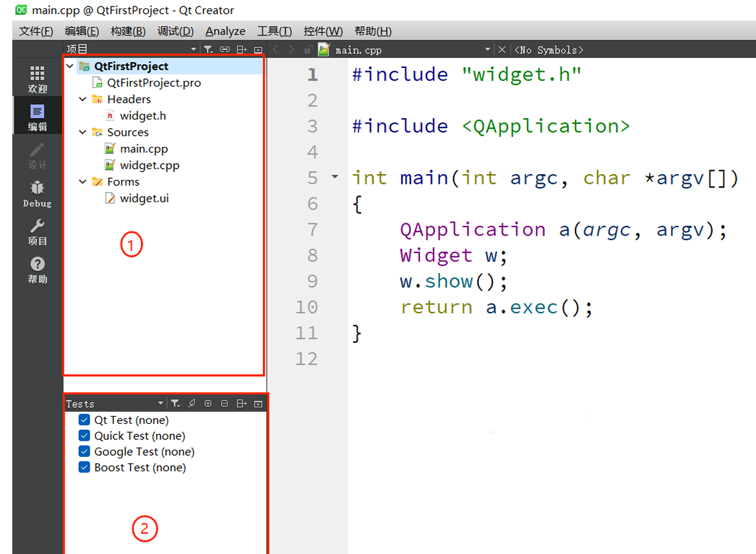The width and height of the screenshot is (756, 554).
Task: Click the Widget type on line 8
Action: pyautogui.click(x=436, y=256)
